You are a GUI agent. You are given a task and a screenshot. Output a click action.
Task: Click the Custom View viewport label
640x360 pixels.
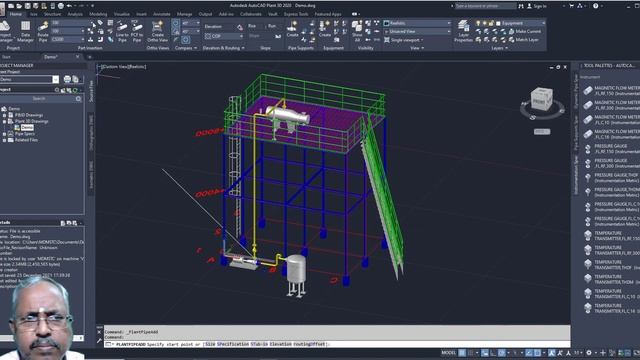tap(114, 67)
